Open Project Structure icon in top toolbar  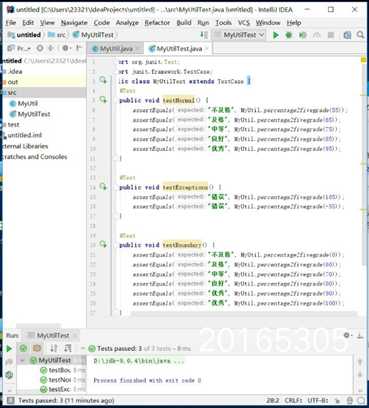pos(347,35)
